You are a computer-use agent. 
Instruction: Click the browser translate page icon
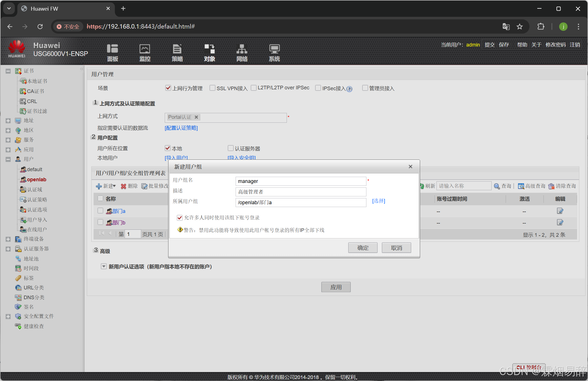[506, 27]
